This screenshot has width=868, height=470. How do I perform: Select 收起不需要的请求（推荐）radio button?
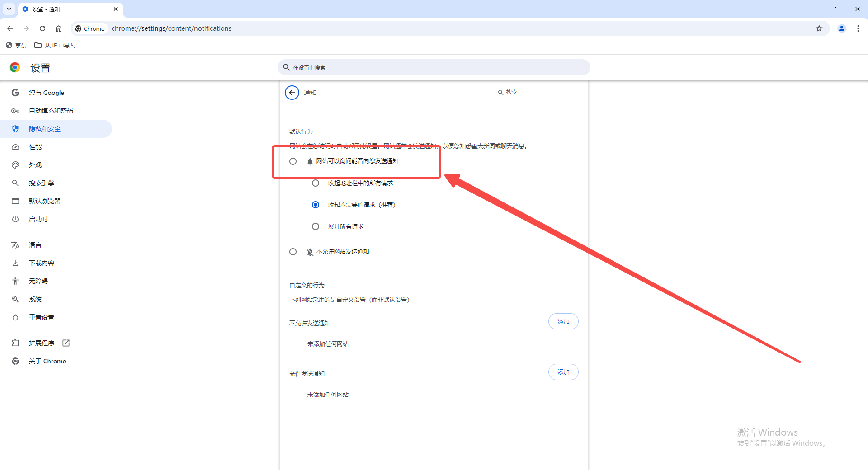coord(316,205)
